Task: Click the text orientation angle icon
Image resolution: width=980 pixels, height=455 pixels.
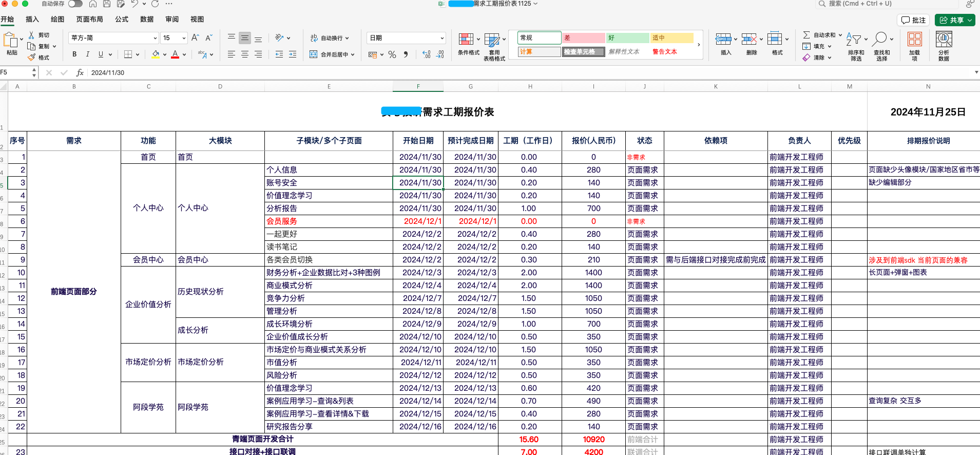Action: pos(279,38)
